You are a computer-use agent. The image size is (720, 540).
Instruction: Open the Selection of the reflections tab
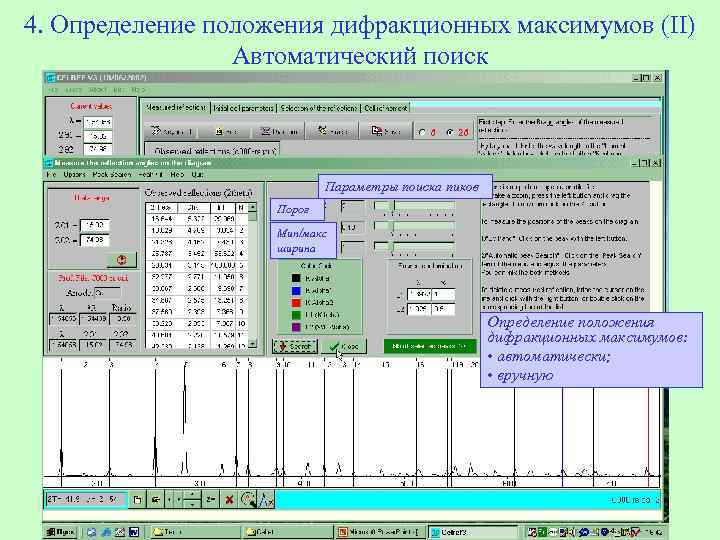(319, 108)
